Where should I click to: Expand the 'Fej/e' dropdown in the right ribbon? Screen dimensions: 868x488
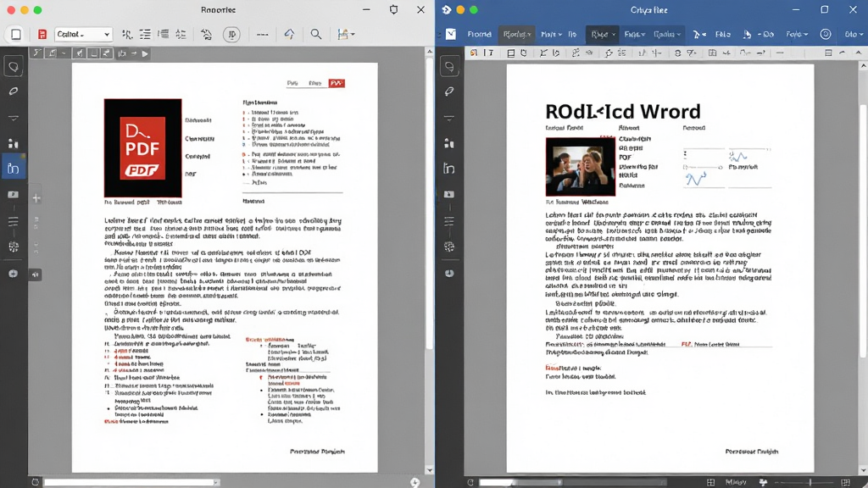tap(797, 34)
